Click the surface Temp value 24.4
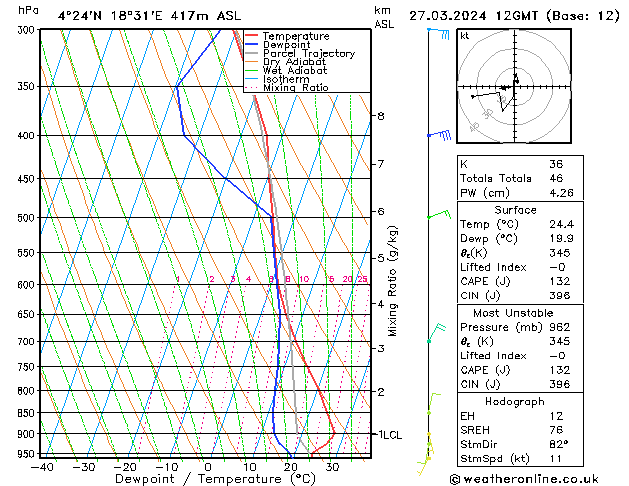The image size is (629, 486). 561,224
